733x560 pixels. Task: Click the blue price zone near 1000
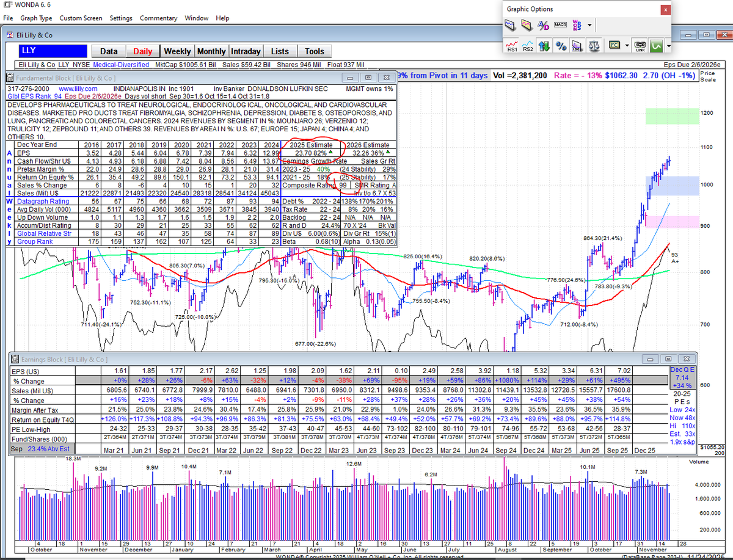(x=672, y=186)
